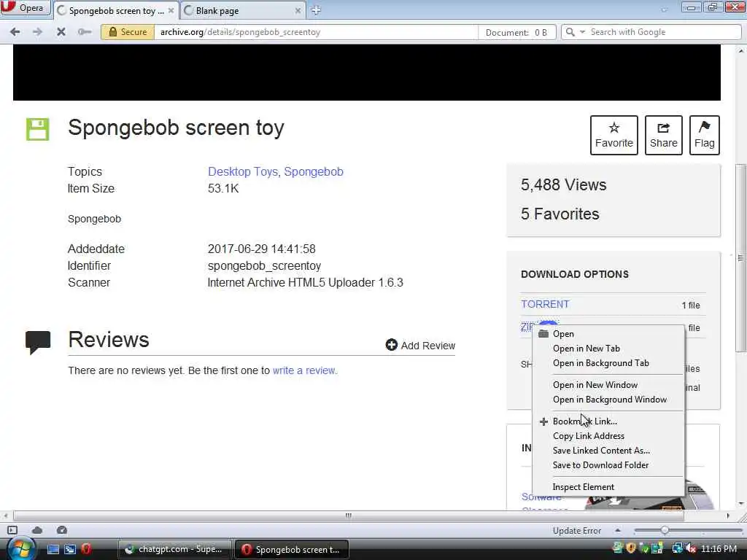Viewport: 747px width, 560px height.
Task: Close the Spongebob screen toy tab
Action: click(171, 10)
